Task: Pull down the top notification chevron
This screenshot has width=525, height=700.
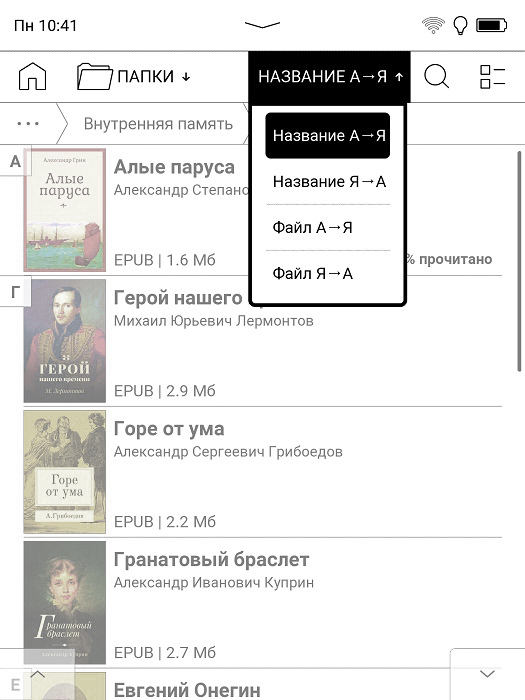Action: click(262, 25)
